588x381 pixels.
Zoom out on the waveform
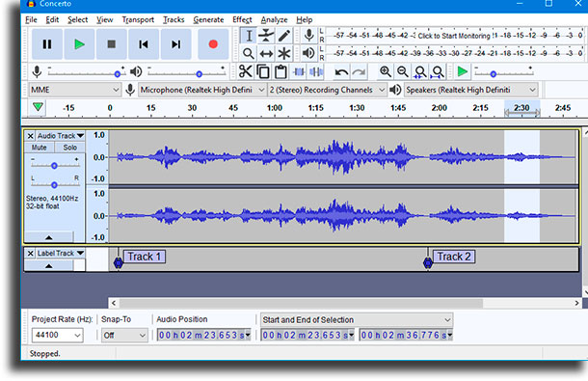[x=403, y=71]
